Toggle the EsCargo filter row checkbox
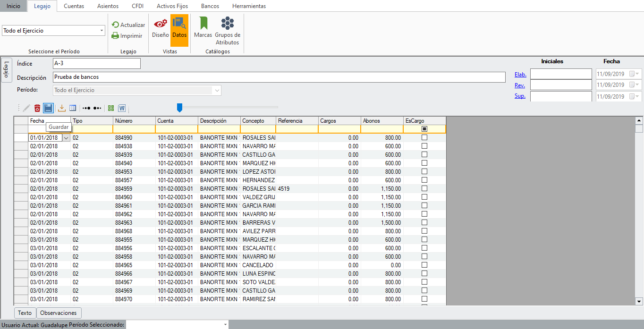Screen dimensions: 644x329 (424, 129)
